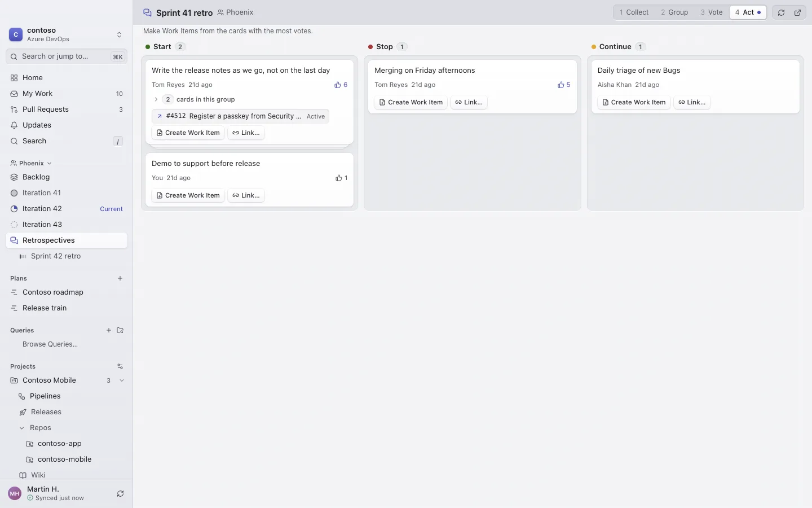Open the contoso-app repository
812x508 pixels.
click(67, 444)
